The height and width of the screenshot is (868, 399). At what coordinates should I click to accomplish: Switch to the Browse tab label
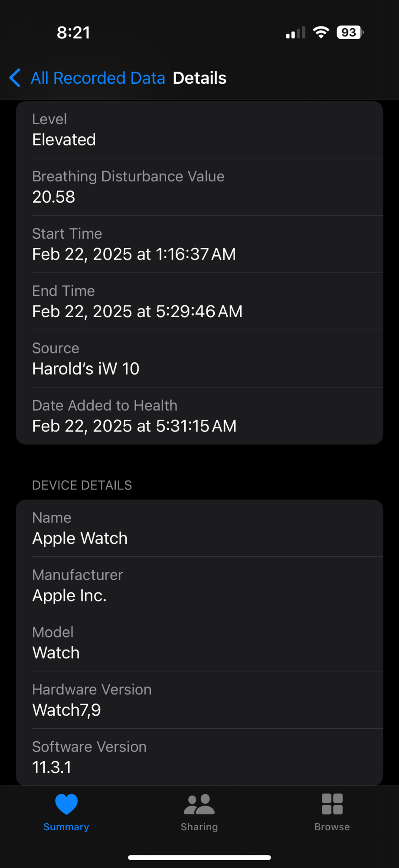(x=332, y=827)
